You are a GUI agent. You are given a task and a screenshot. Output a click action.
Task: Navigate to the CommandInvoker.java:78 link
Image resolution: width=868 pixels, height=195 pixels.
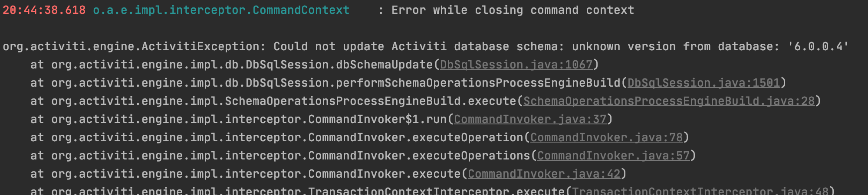tap(606, 137)
